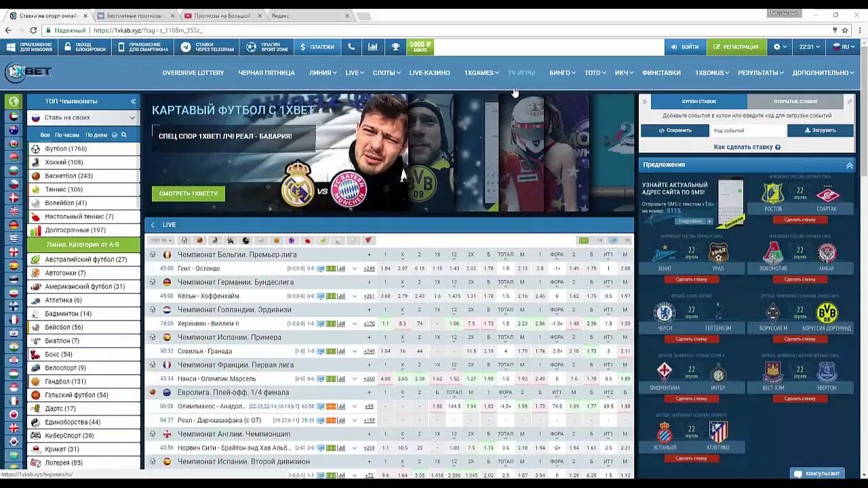Screen dimensions: 868x488
Task: Click the Код события input field
Action: 747,130
